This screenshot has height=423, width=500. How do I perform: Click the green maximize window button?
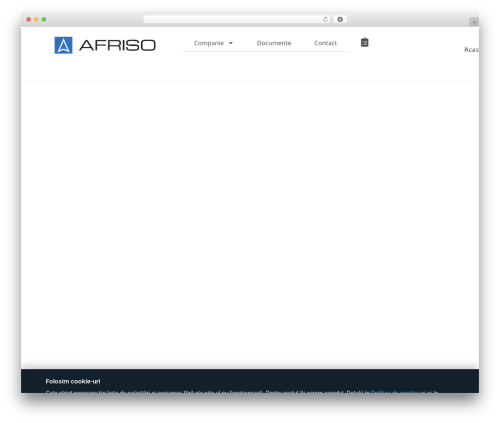[x=44, y=19]
